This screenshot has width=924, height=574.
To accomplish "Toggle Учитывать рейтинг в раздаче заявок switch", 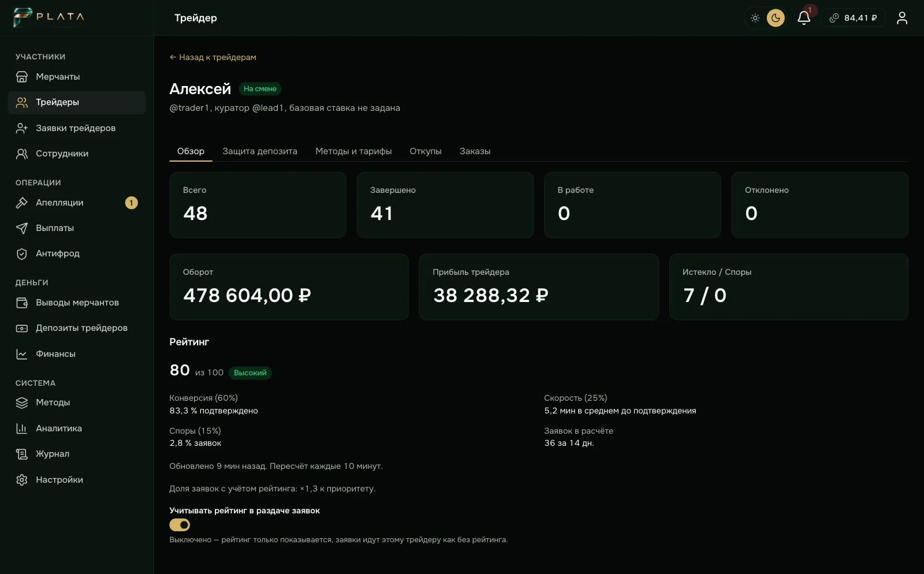I will (180, 525).
